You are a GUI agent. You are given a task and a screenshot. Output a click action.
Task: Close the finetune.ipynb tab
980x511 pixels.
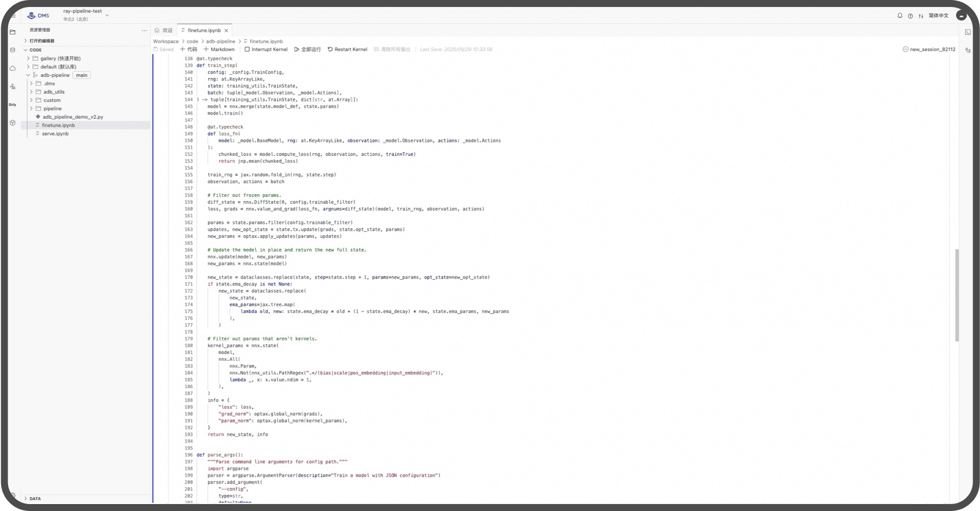pos(226,31)
